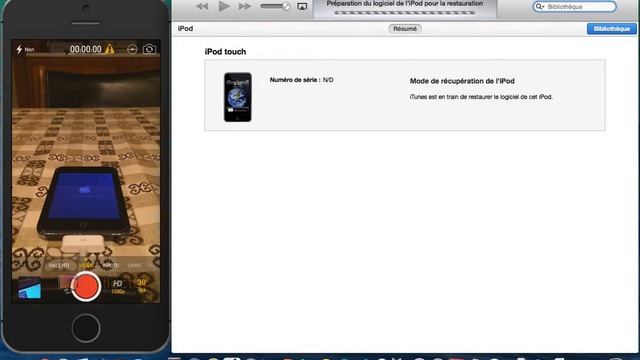Toggle the HD 1080p resolution setting
Viewport: 640px width, 360px height.
click(x=118, y=287)
